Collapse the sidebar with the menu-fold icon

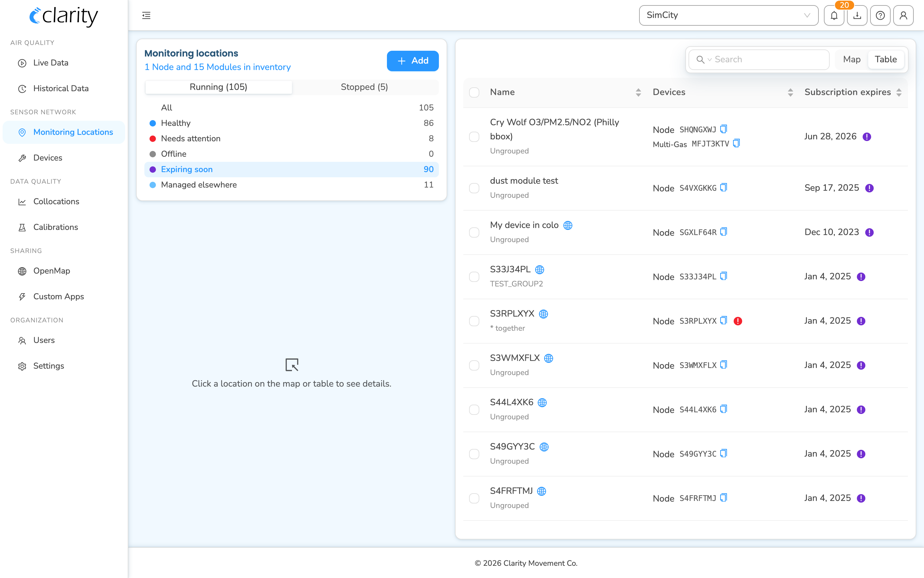tap(146, 15)
